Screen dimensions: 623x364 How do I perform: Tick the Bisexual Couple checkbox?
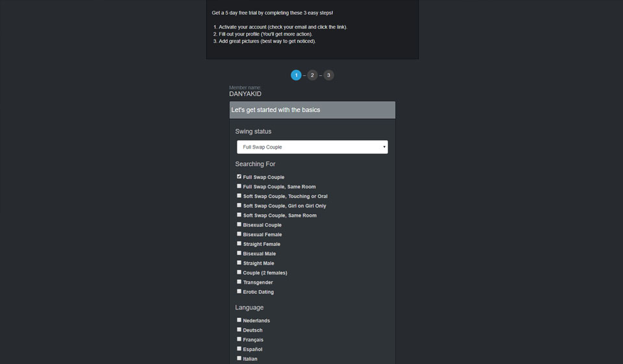[x=239, y=224]
